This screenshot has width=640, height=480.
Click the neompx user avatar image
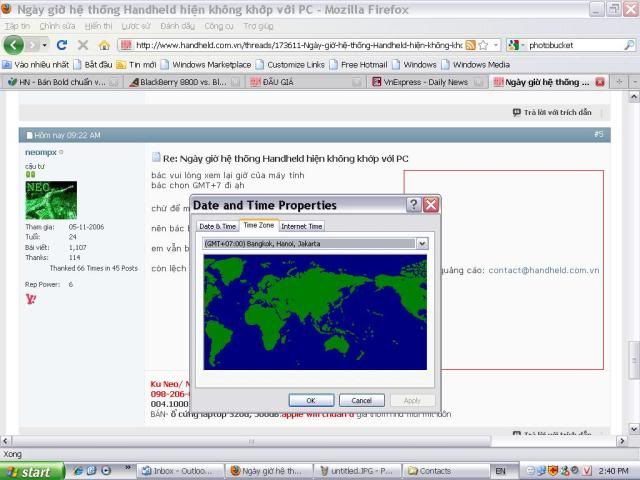tap(51, 200)
